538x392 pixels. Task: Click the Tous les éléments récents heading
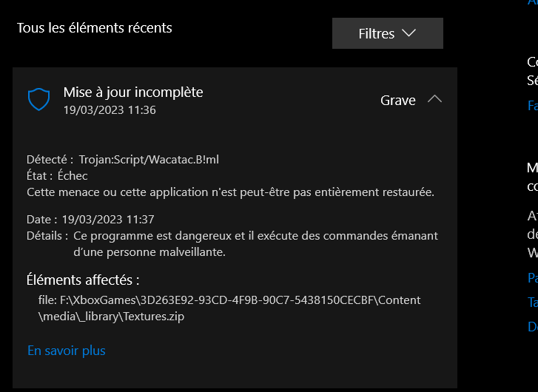[x=95, y=28]
